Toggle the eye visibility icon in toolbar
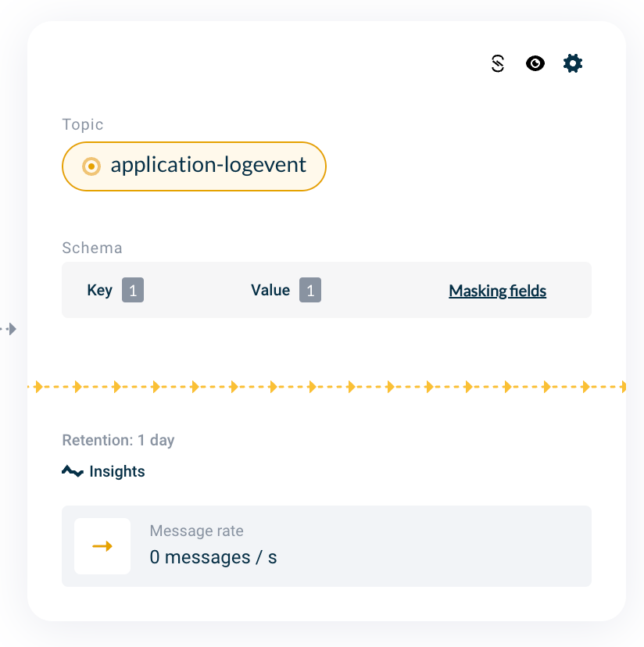Screen dimensions: 644x647 pyautogui.click(x=535, y=63)
